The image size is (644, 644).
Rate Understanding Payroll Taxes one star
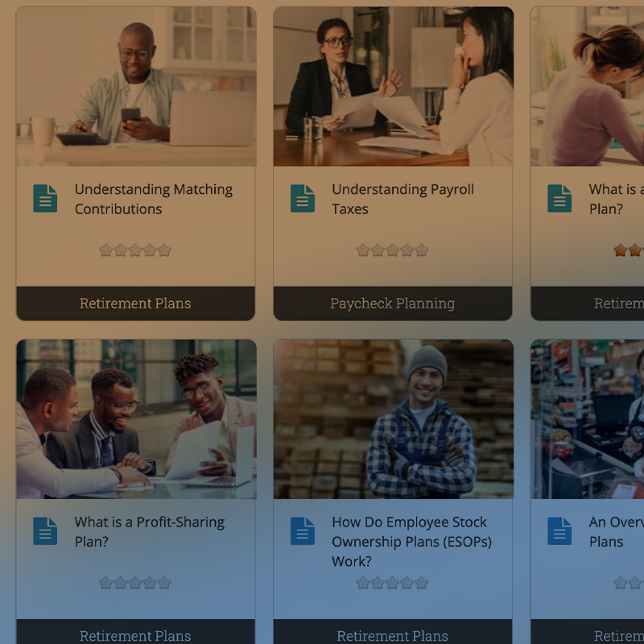363,250
